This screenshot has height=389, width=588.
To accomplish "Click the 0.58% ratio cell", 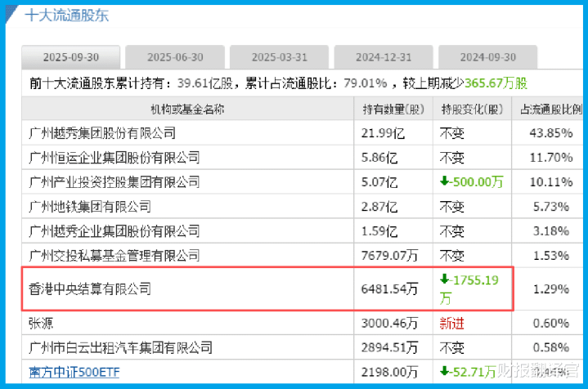I will click(551, 347).
